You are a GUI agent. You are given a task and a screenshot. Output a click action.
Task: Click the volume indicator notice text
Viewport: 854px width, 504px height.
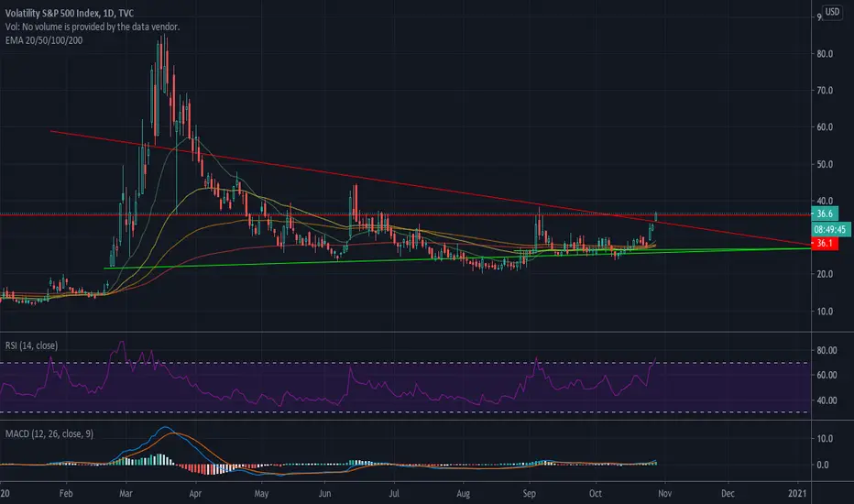coord(92,27)
